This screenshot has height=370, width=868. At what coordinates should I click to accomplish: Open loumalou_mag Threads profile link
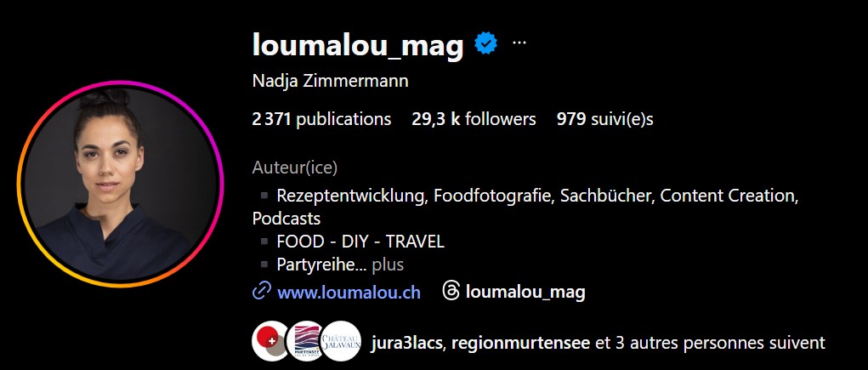point(525,292)
